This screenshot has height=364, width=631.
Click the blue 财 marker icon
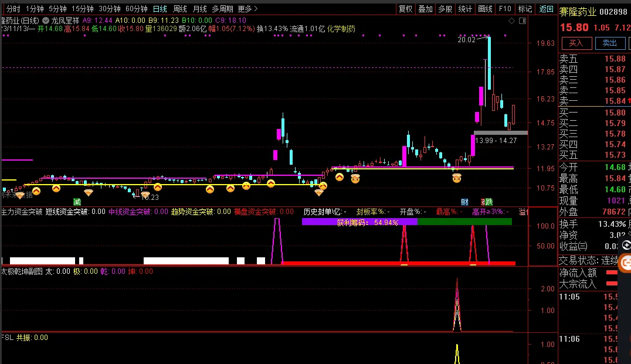tap(464, 202)
